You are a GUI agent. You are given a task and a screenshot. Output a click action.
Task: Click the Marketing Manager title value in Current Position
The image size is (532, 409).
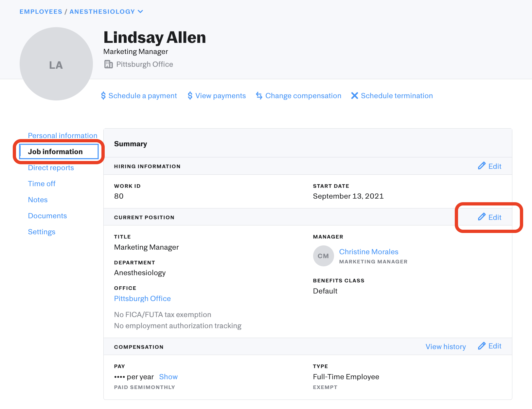(x=146, y=247)
